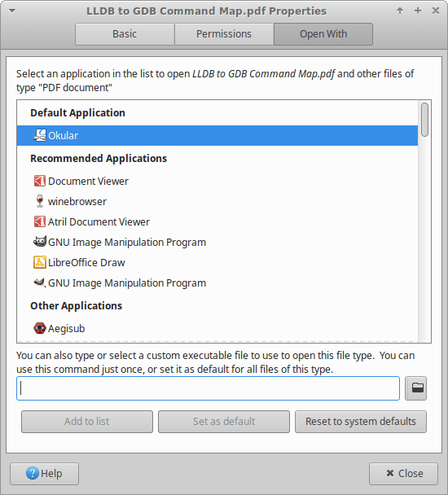Close the Properties dialog with Close button
Viewport: 448px width, 495px height.
coord(403,474)
